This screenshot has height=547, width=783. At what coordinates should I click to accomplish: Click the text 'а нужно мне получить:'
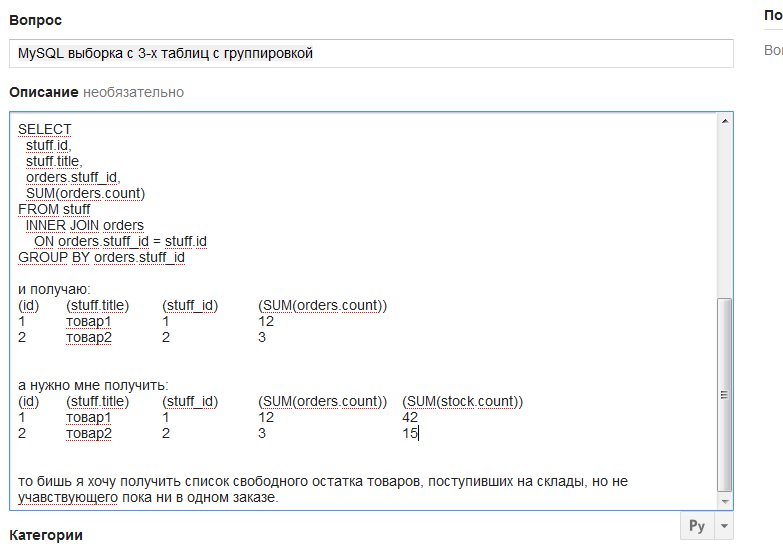[x=93, y=385]
